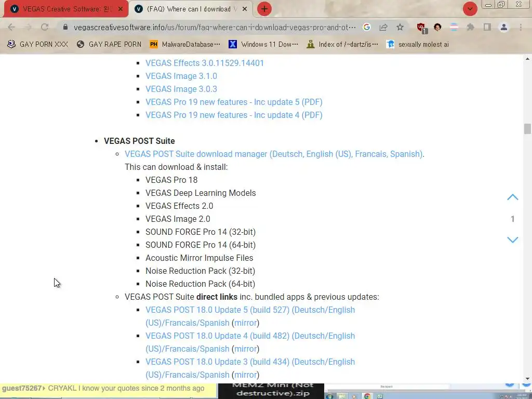The width and height of the screenshot is (532, 399).
Task: Open the Chrome three-dot menu
Action: (x=521, y=27)
